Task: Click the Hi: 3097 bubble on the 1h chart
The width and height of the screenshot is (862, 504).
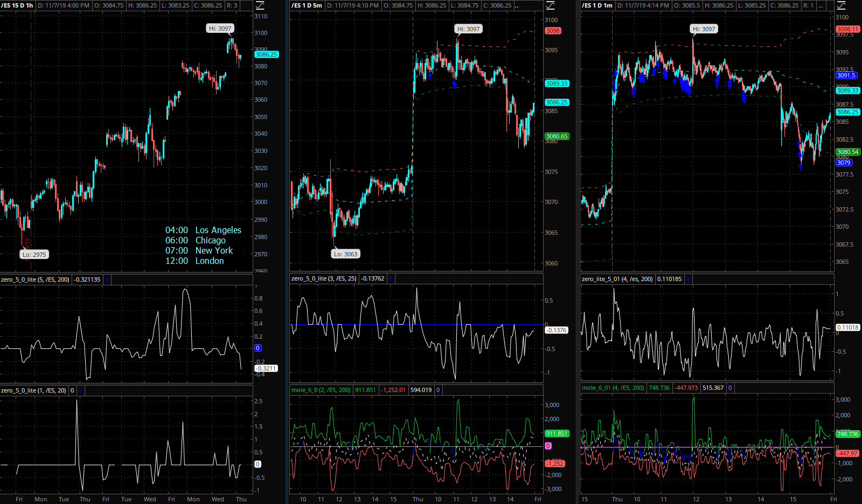Action: pyautogui.click(x=220, y=29)
